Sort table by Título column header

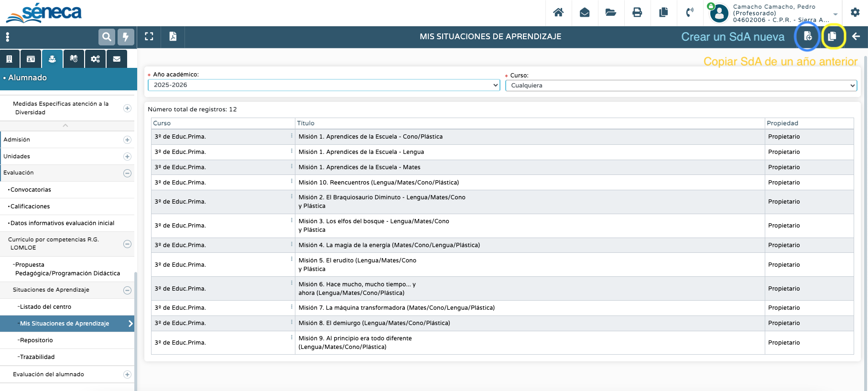306,123
